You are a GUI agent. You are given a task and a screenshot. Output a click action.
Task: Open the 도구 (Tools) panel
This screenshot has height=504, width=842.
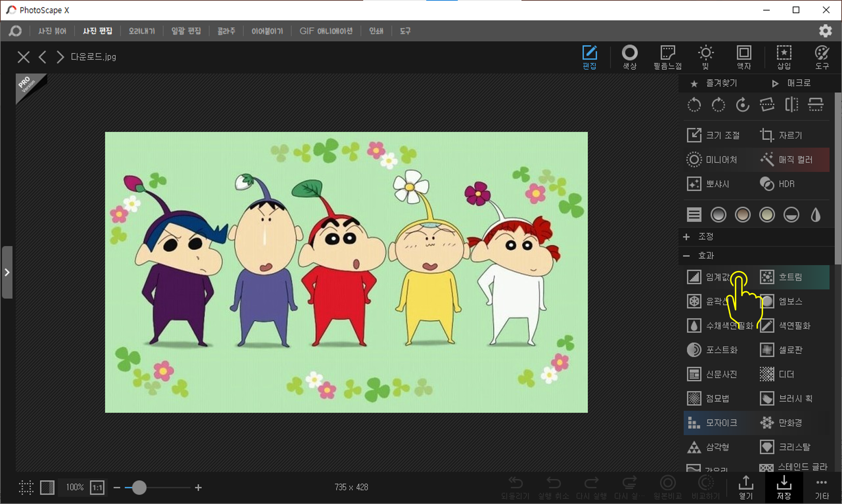point(822,57)
